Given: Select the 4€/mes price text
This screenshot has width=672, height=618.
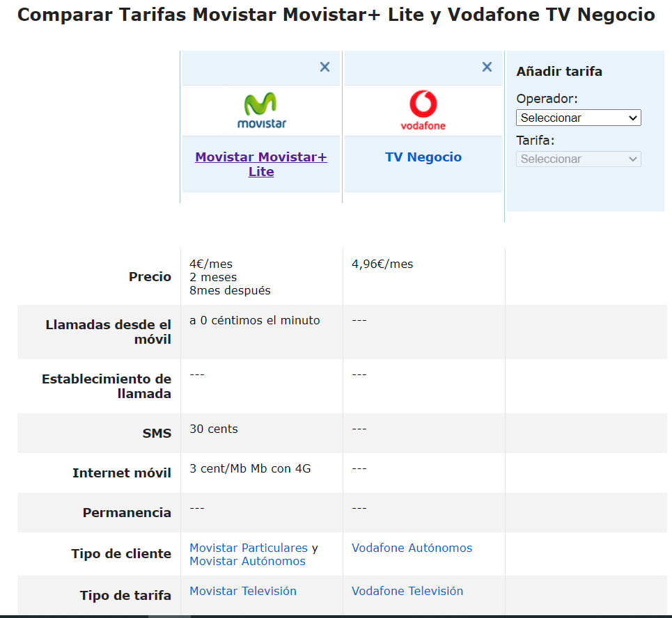Looking at the screenshot, I should 211,264.
